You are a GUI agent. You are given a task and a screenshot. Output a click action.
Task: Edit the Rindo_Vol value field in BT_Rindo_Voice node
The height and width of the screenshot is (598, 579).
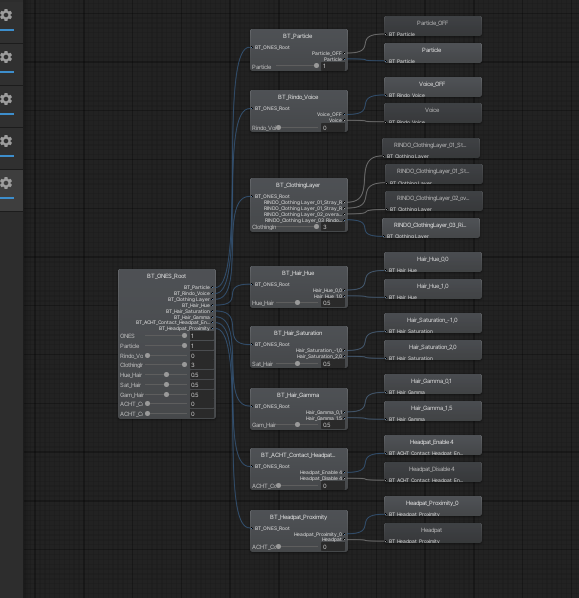click(x=333, y=128)
